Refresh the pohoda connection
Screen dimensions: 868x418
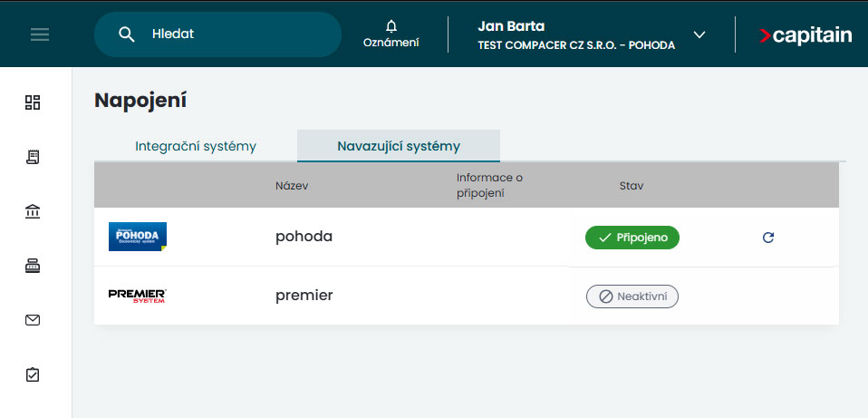click(768, 238)
